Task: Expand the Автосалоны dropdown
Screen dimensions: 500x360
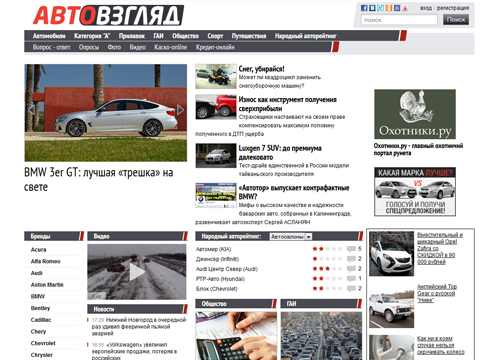Action: point(291,237)
